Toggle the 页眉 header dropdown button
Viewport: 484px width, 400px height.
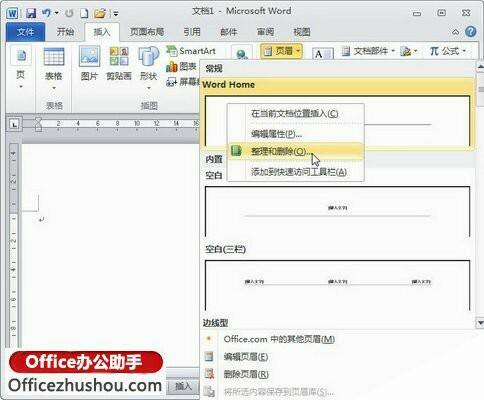(x=282, y=51)
